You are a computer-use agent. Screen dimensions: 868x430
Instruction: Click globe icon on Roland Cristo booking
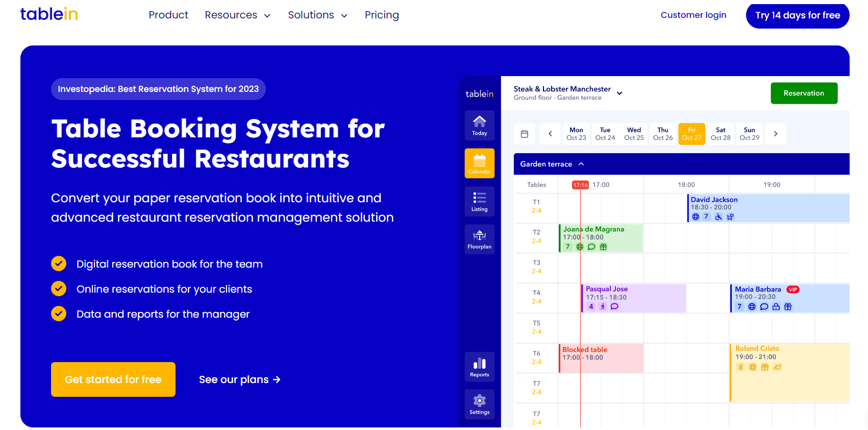coord(753,367)
